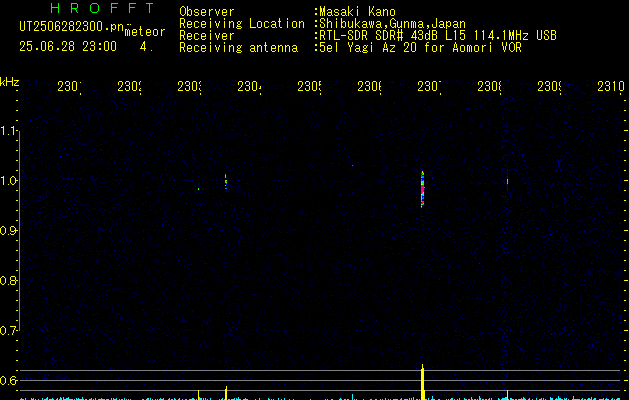The image size is (629, 400).
Task: Click the 2308 time axis label
Action: pos(489,87)
